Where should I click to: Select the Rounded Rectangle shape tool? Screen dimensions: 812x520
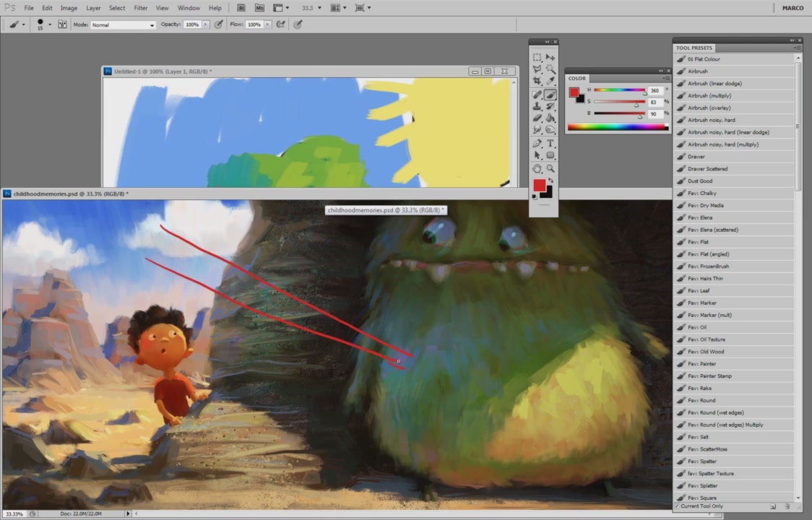coord(550,155)
